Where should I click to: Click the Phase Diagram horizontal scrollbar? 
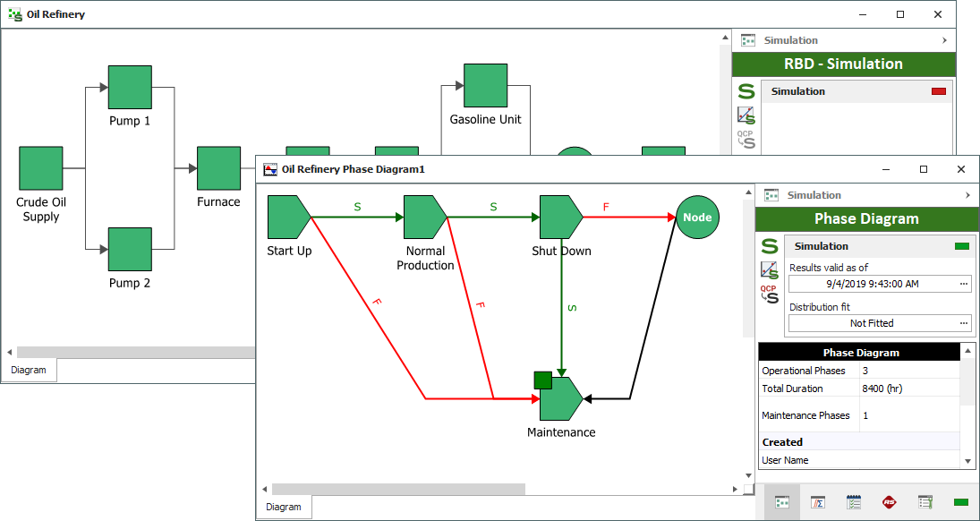[398, 489]
